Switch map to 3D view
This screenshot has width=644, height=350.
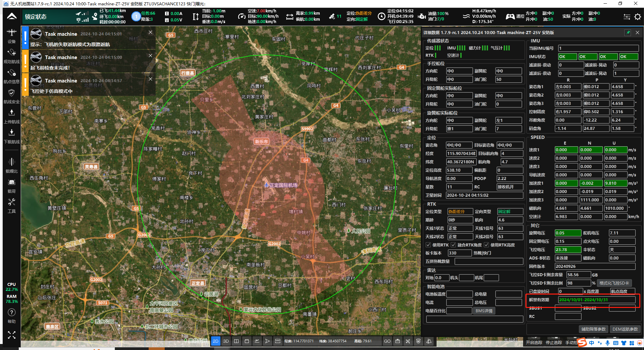226,341
